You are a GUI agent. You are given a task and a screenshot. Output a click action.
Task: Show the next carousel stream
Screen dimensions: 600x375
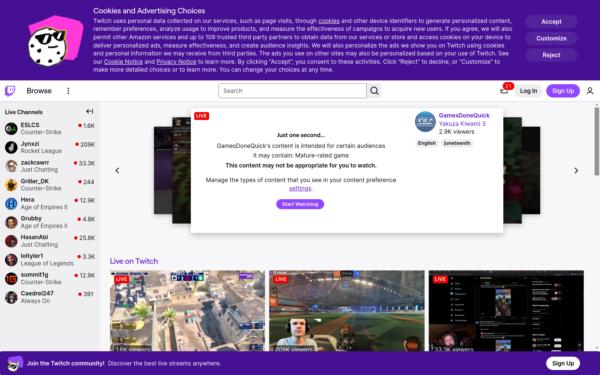click(x=576, y=171)
